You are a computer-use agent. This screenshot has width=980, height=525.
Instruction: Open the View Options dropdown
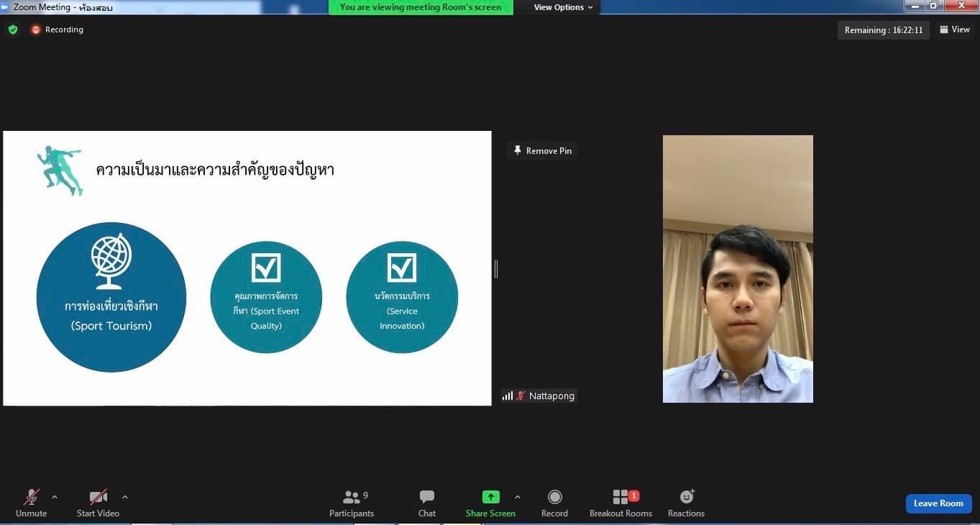point(563,7)
